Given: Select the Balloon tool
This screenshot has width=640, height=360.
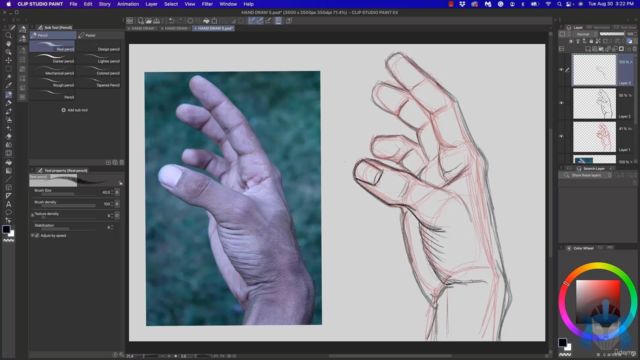Looking at the screenshot, I should (8, 212).
